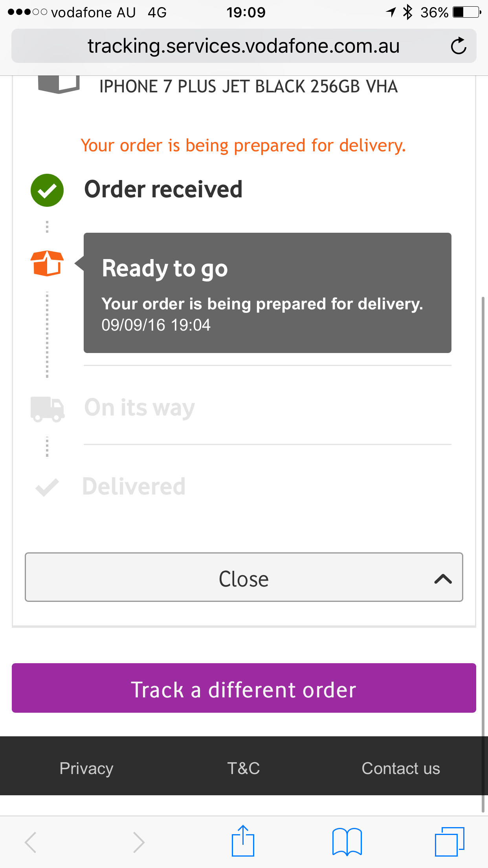Open the Safari share sheet icon
Viewport: 488px width, 868px height.
(x=243, y=841)
